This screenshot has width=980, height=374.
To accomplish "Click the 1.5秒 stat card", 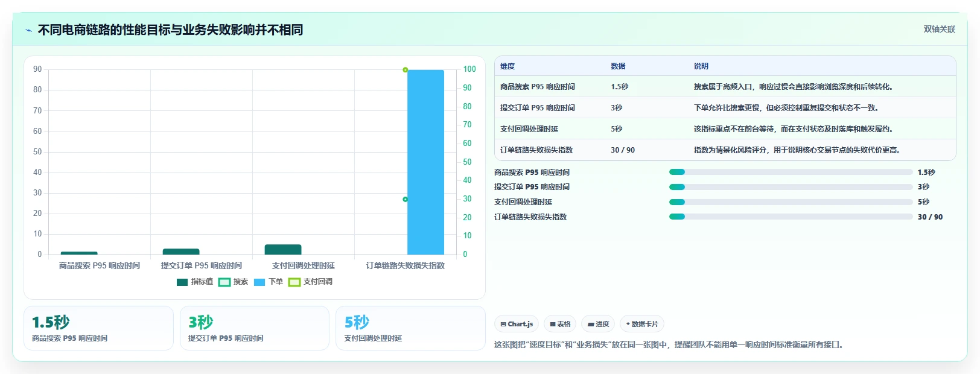I will click(x=98, y=328).
